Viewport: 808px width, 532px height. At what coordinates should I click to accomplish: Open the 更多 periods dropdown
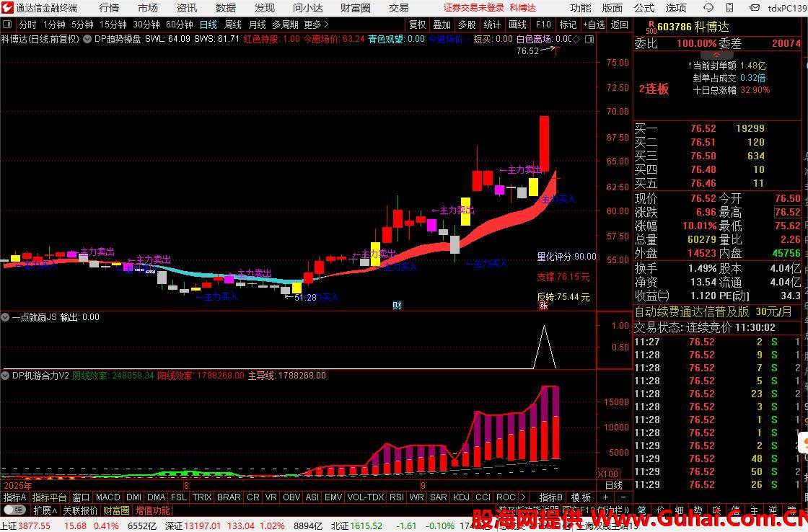click(x=316, y=25)
